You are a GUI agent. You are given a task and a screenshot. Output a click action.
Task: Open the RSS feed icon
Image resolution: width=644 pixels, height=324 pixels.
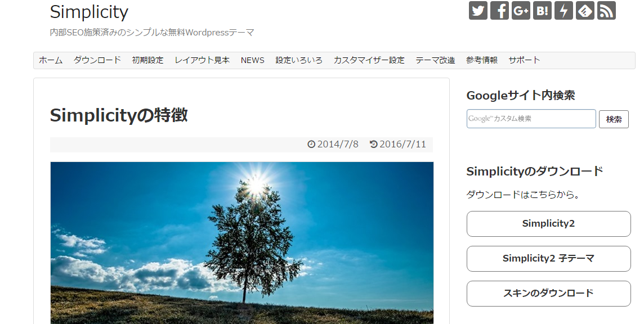click(x=606, y=11)
